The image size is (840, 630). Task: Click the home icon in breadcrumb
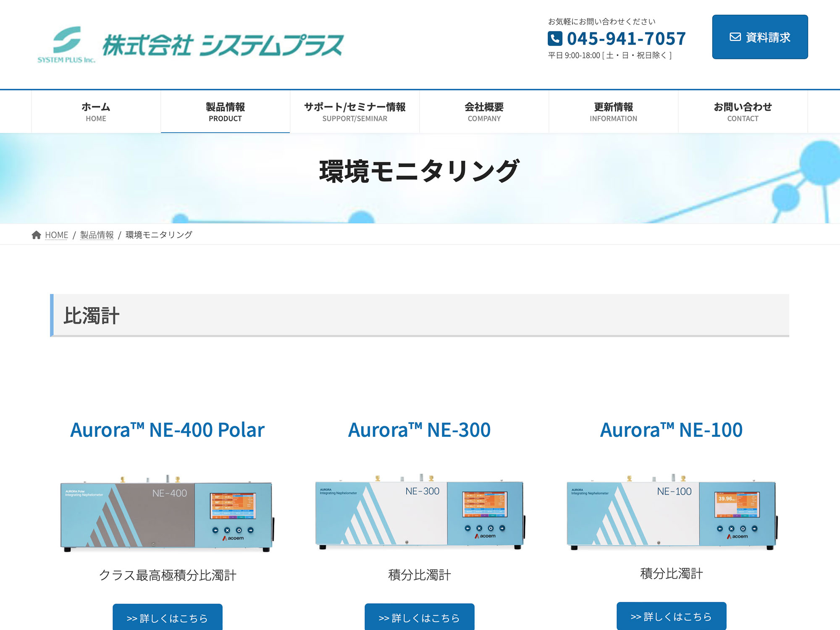(x=36, y=235)
